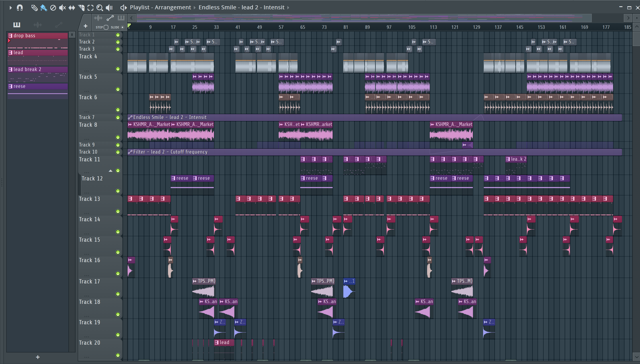Open the Track 17 options dots
Screen dimensions: 640x364
tap(87, 296)
